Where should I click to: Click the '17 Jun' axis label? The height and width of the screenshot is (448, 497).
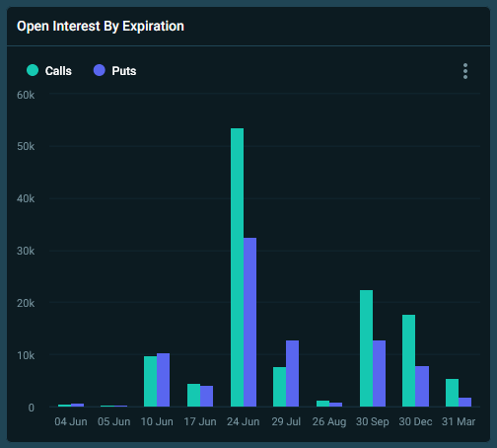[200, 421]
